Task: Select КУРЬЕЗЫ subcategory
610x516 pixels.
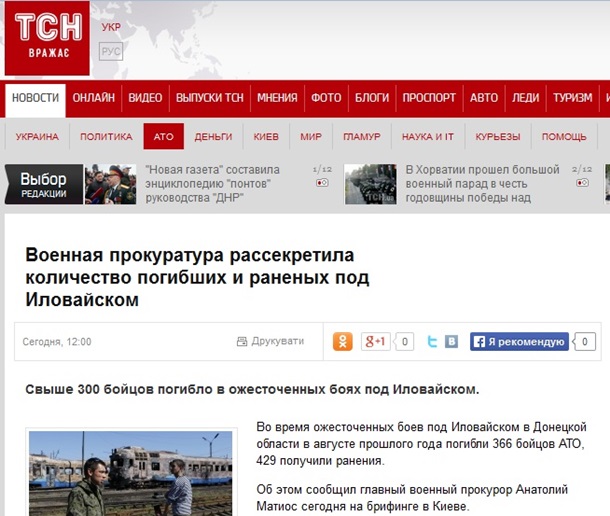Action: [x=498, y=137]
